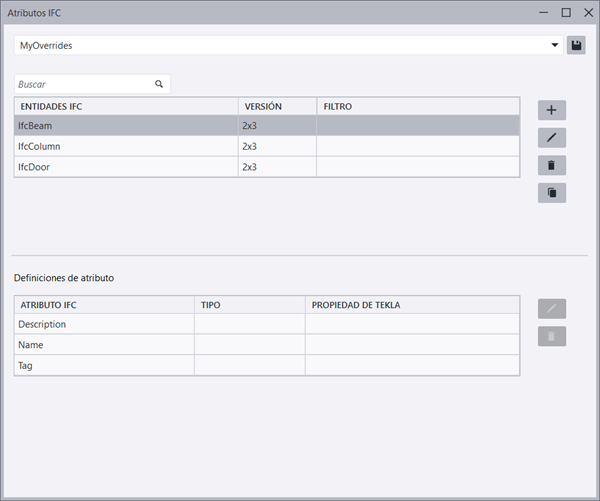The image size is (600, 501).
Task: Sort by VERSIÓN column header
Action: (277, 106)
